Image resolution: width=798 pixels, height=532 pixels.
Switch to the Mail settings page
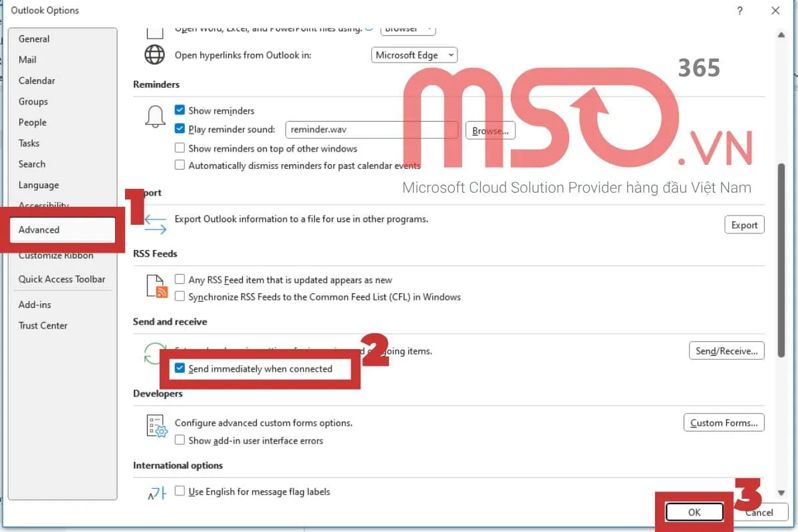[x=27, y=59]
